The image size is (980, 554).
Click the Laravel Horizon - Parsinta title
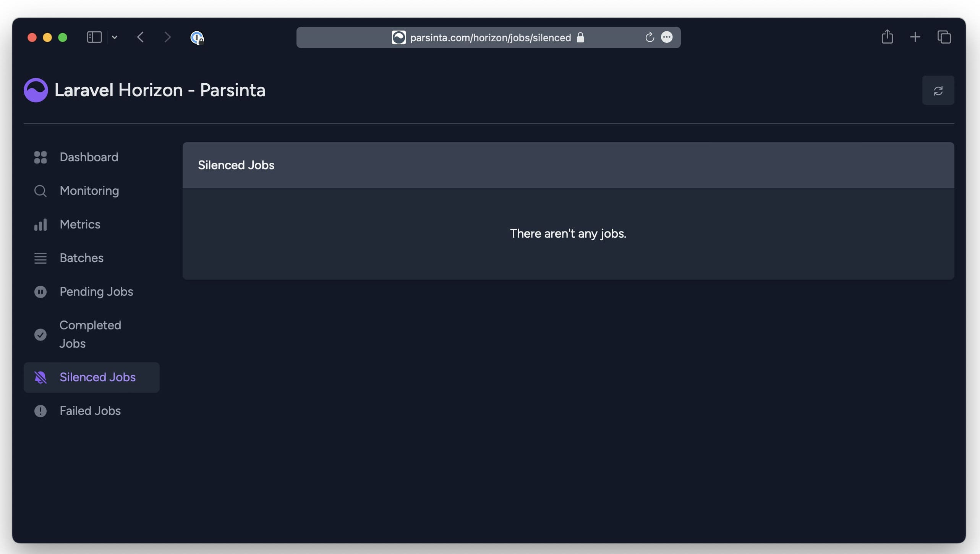[160, 90]
